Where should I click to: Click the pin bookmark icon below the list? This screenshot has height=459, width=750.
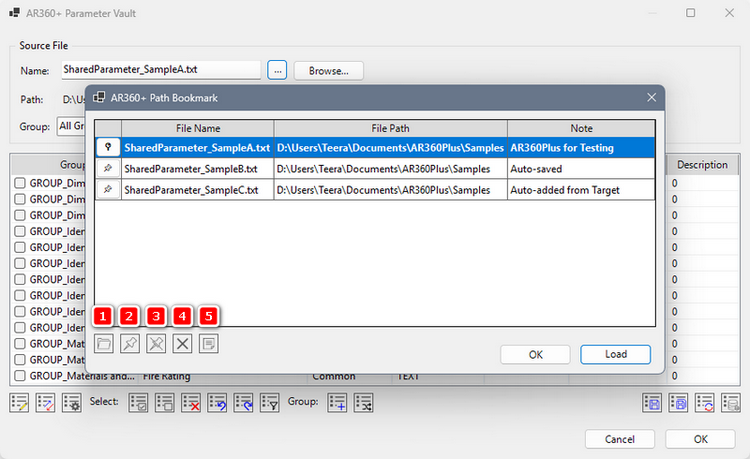130,343
